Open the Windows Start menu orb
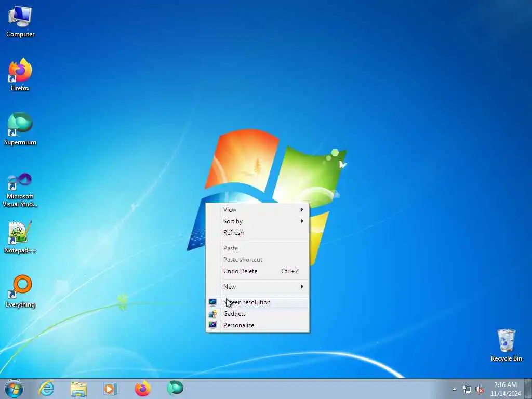 (14, 389)
